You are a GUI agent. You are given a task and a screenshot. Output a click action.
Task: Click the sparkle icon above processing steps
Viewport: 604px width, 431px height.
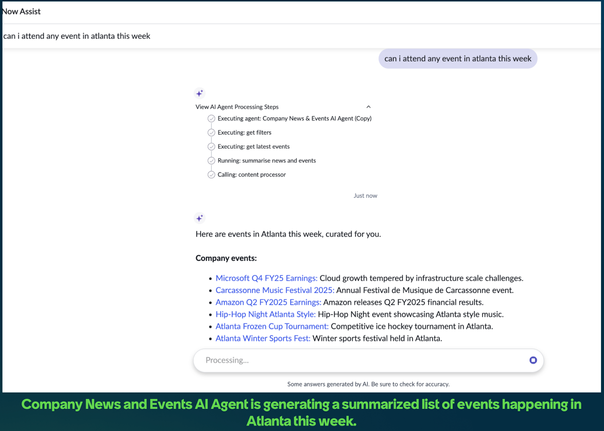pyautogui.click(x=200, y=93)
